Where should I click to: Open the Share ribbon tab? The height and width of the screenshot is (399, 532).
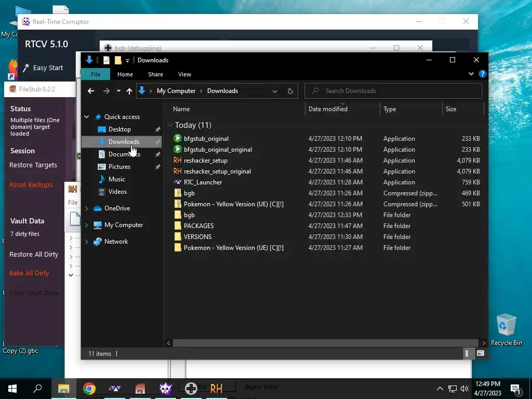coord(155,74)
